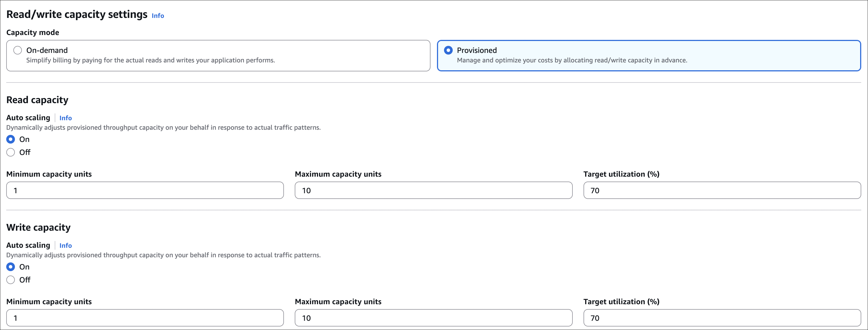Select the Provisioned capacity mode
The height and width of the screenshot is (330, 868).
pyautogui.click(x=448, y=50)
